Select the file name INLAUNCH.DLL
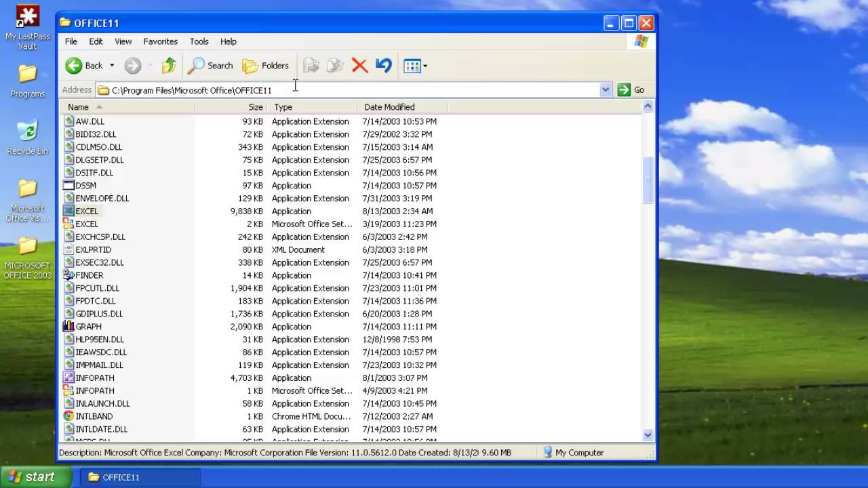This screenshot has width=868, height=488. [102, 403]
